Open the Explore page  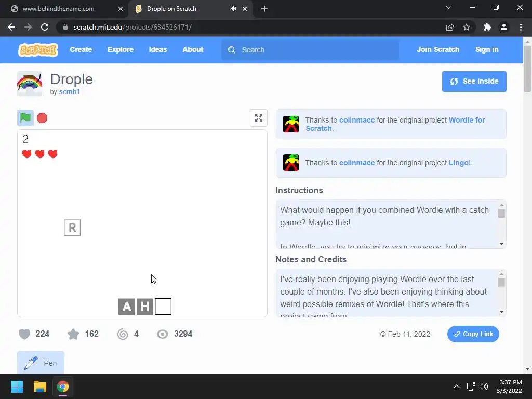coord(121,49)
